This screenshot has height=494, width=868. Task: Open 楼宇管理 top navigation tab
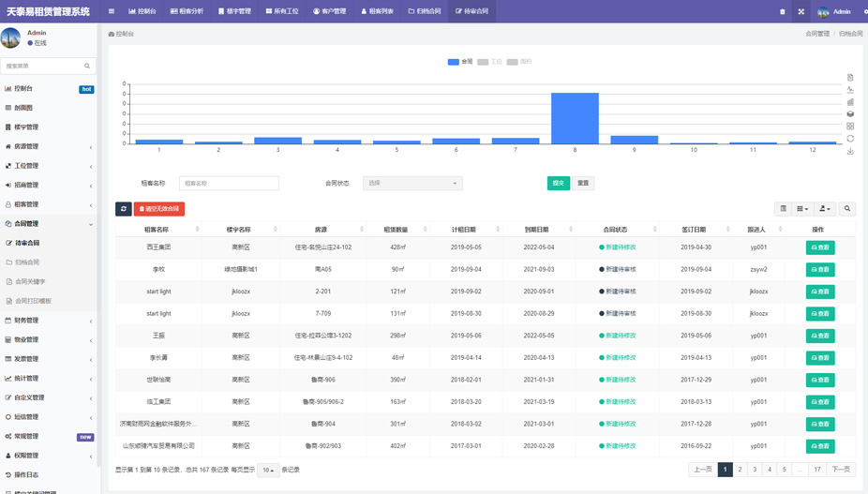click(234, 11)
